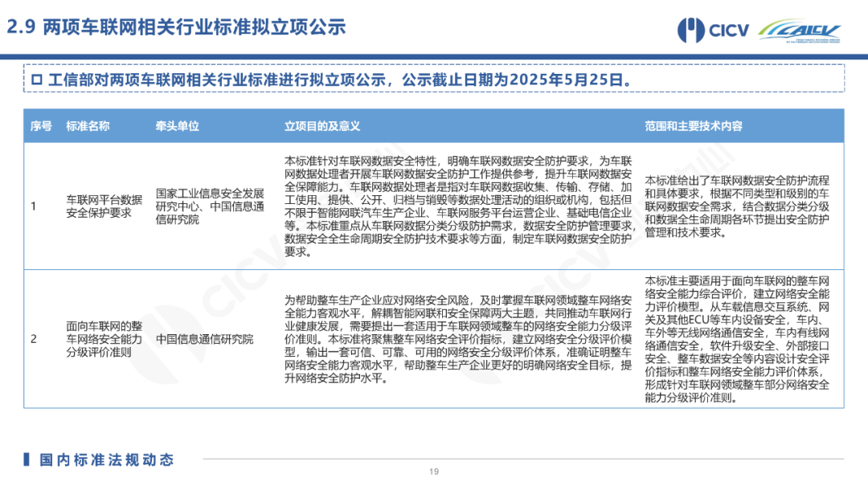Click the CAICV alliance logo

(x=800, y=31)
